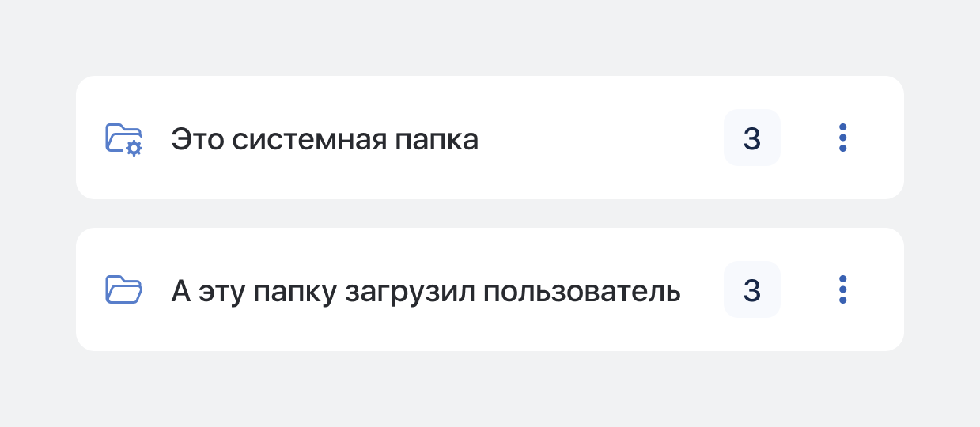The image size is (980, 427).
Task: Click the item counter next to "папка" label
Action: (752, 138)
